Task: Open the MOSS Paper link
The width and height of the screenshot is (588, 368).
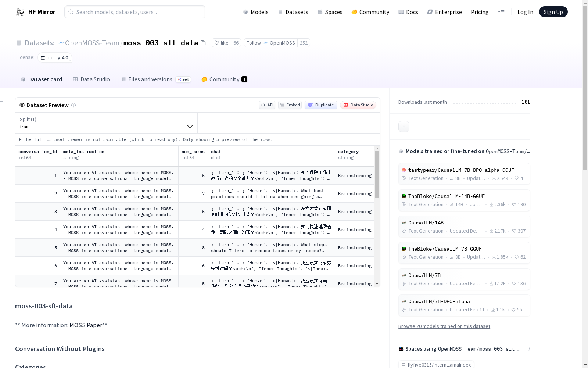Action: pos(86,325)
